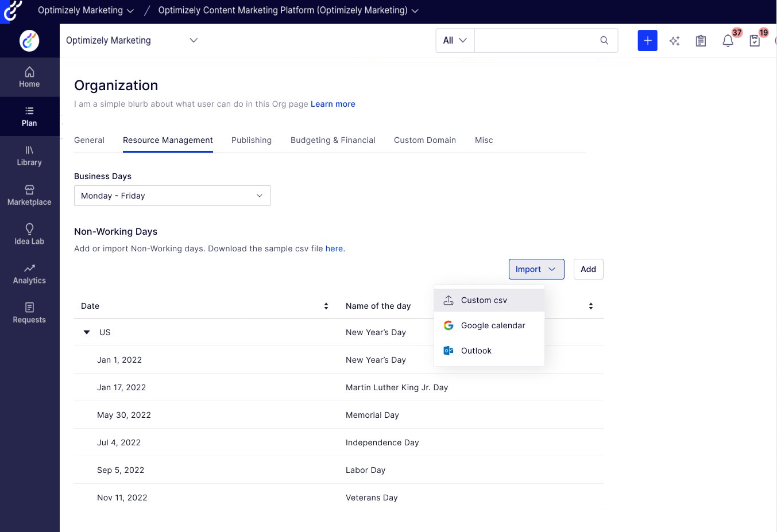Go to Home in sidebar
Image resolution: width=777 pixels, height=532 pixels.
click(x=29, y=77)
